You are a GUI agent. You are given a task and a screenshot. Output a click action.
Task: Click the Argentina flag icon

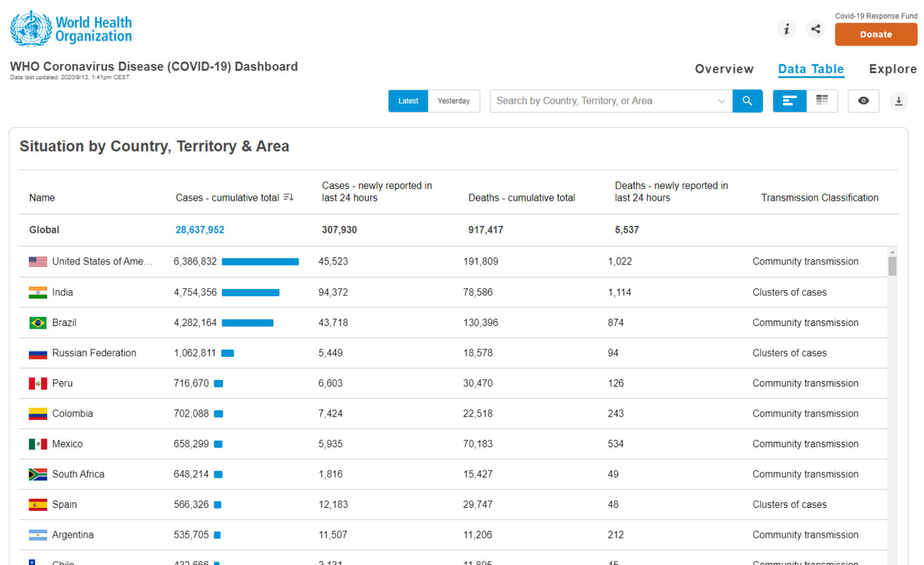coord(38,535)
